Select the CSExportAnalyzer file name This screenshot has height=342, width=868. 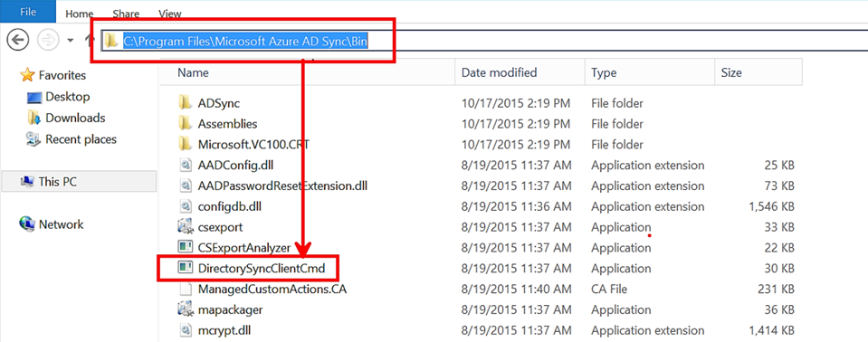(244, 248)
